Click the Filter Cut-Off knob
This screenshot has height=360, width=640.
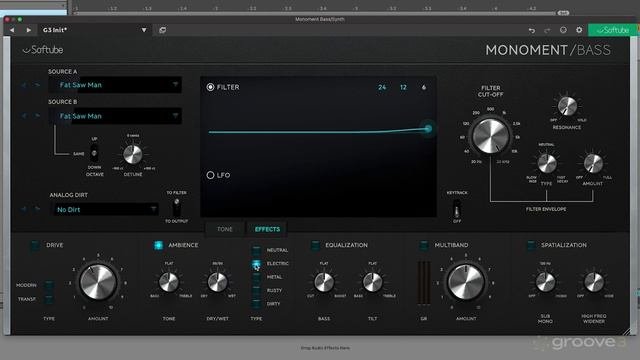point(491,136)
